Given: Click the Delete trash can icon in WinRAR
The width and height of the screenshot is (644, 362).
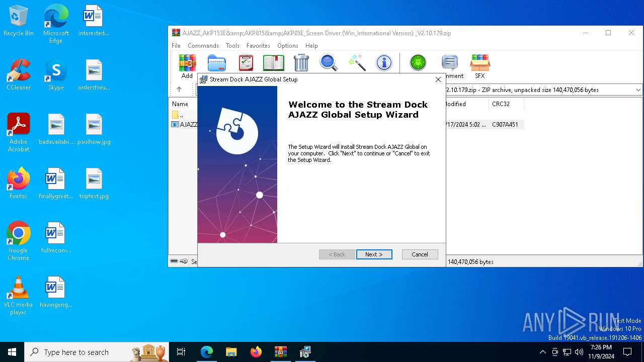Looking at the screenshot, I should pyautogui.click(x=301, y=63).
